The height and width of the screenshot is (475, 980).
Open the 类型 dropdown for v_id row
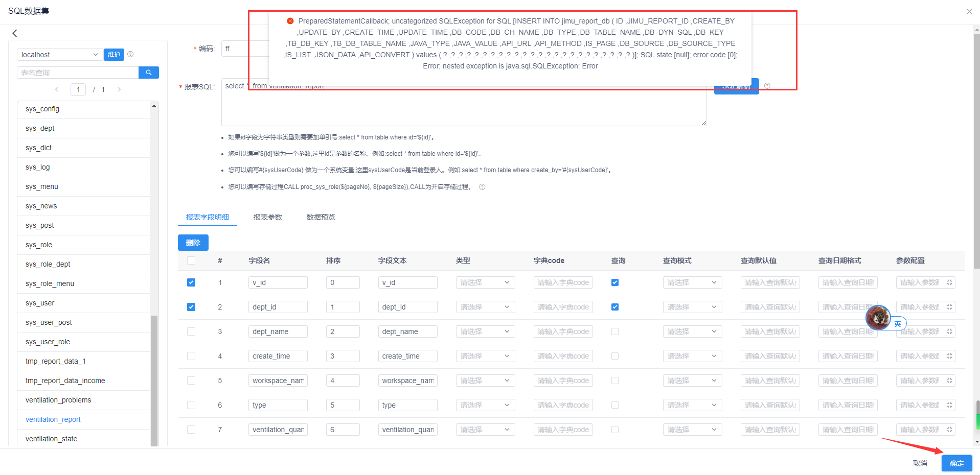click(485, 282)
